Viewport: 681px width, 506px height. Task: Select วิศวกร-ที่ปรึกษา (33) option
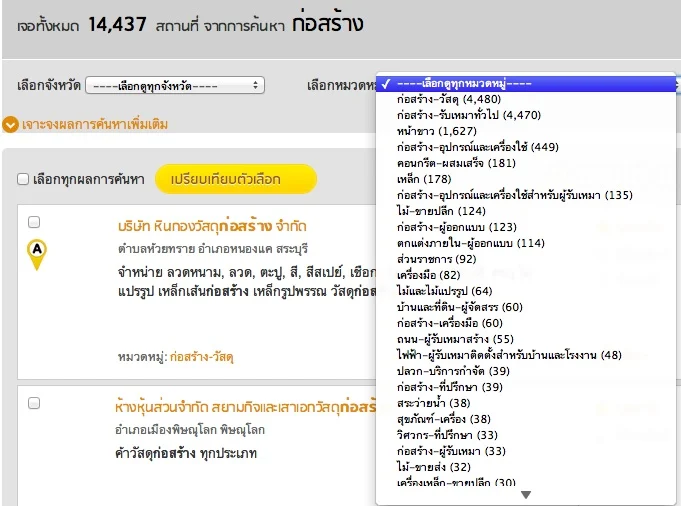pos(526,435)
